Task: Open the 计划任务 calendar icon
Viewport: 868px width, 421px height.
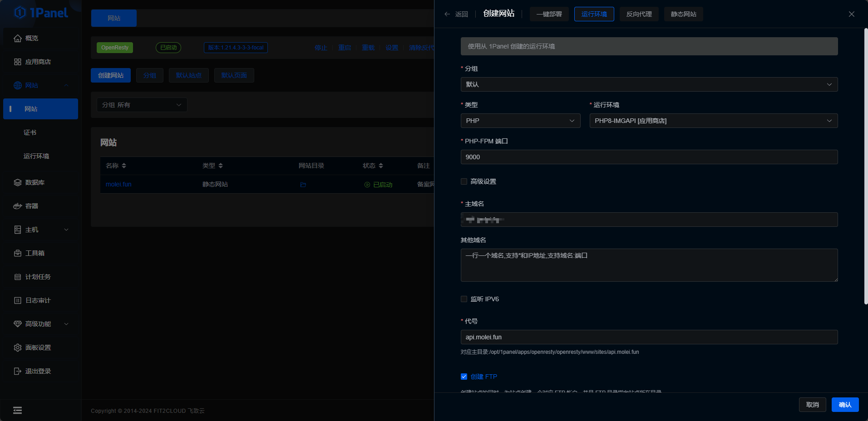Action: (x=18, y=277)
